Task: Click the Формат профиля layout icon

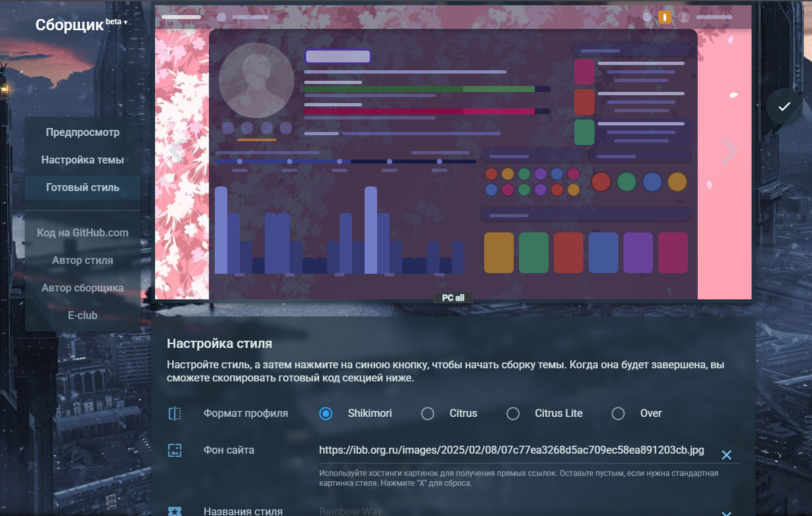Action: pyautogui.click(x=175, y=414)
